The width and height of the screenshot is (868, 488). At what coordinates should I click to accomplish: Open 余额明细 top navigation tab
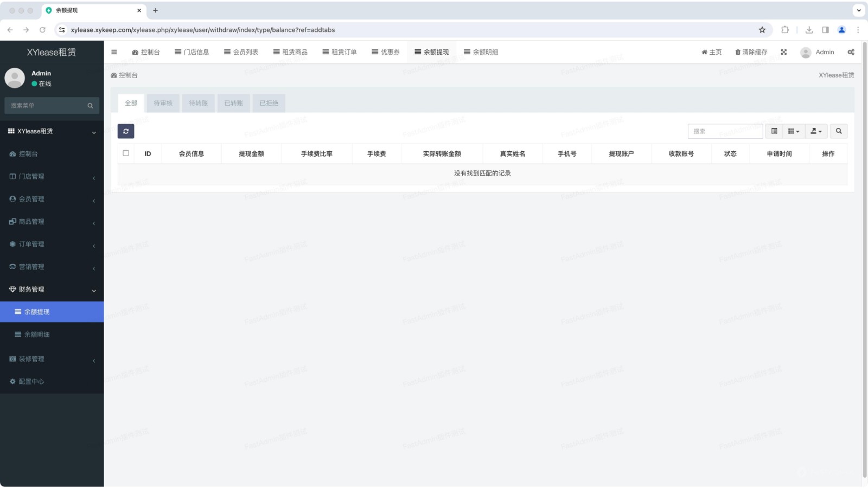click(x=481, y=52)
